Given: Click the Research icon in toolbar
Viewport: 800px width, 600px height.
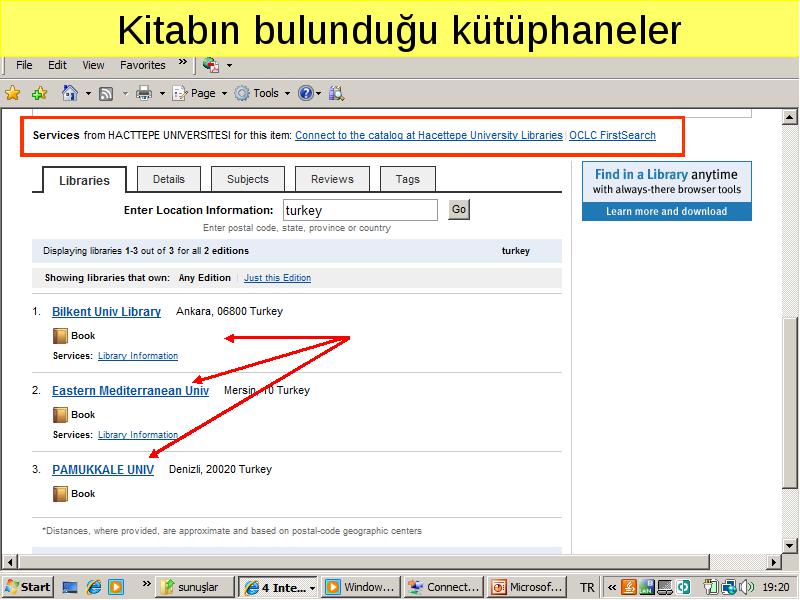Looking at the screenshot, I should tap(337, 93).
